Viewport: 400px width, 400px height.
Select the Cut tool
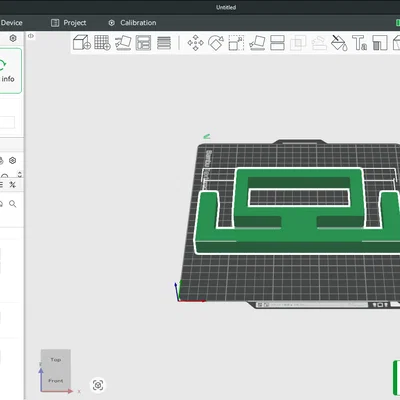coord(277,43)
